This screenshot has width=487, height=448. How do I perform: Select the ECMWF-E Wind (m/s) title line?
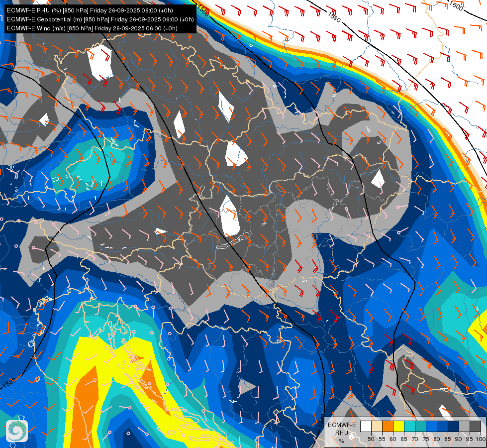[x=92, y=28]
